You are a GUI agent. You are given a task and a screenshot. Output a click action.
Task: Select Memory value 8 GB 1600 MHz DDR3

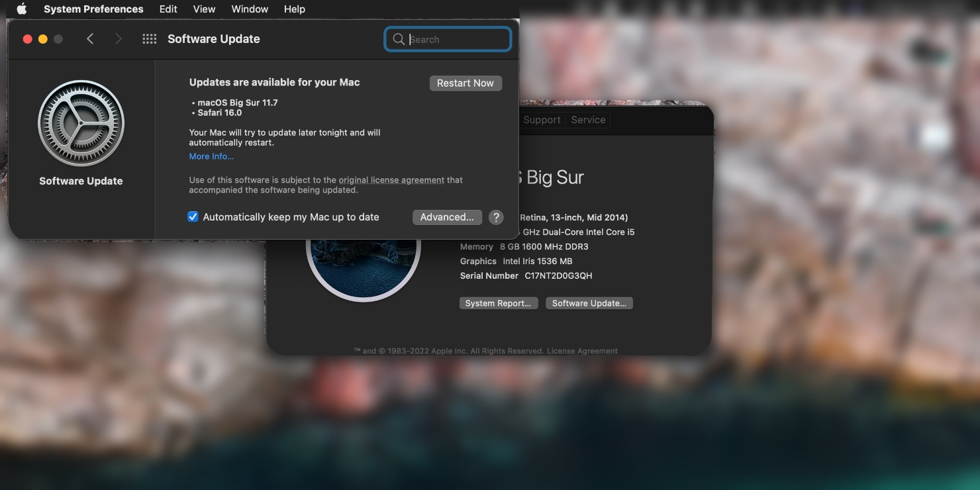[x=544, y=246]
